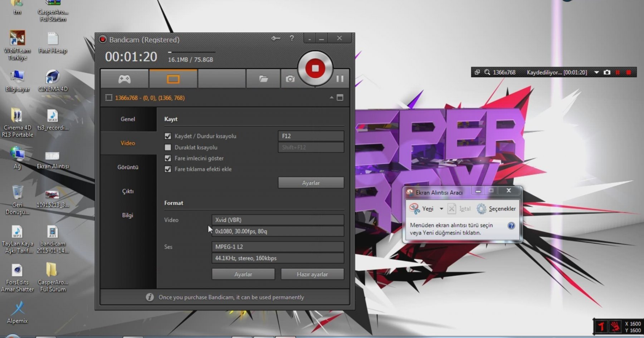Viewport: 644px width, 338px height.
Task: Collapse the target info bar arrow
Action: (331, 97)
